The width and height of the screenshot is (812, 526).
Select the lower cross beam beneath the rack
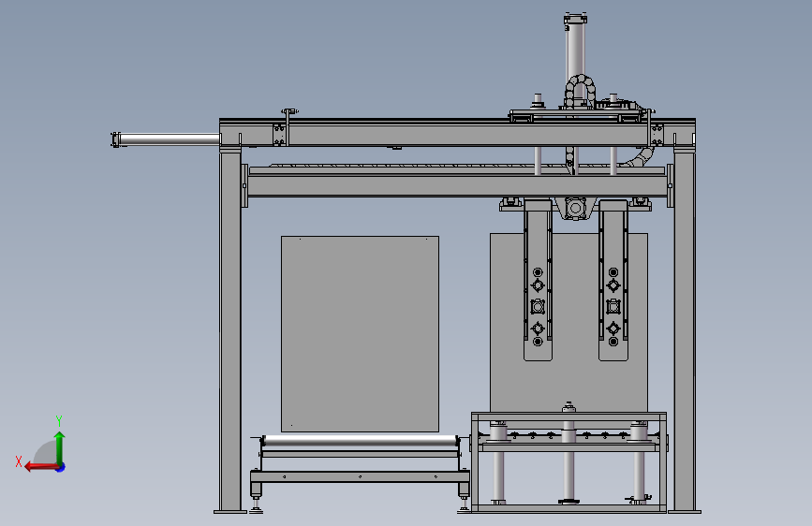[x=457, y=186]
